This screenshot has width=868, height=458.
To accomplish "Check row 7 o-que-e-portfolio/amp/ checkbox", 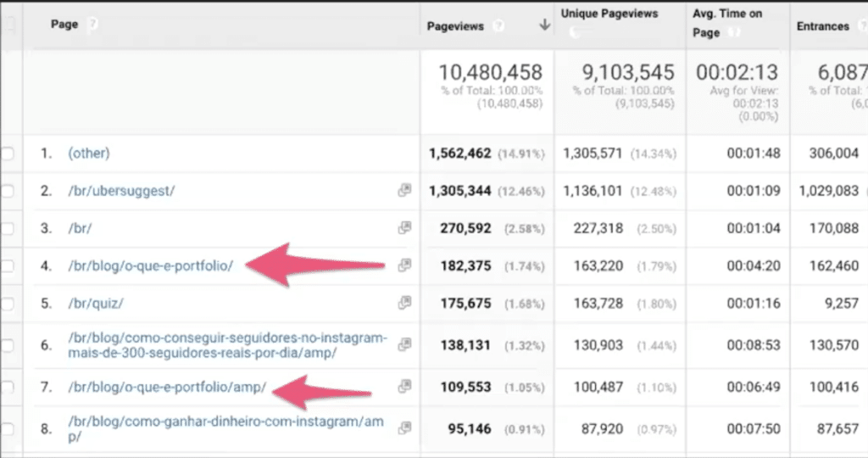I will click(7, 387).
